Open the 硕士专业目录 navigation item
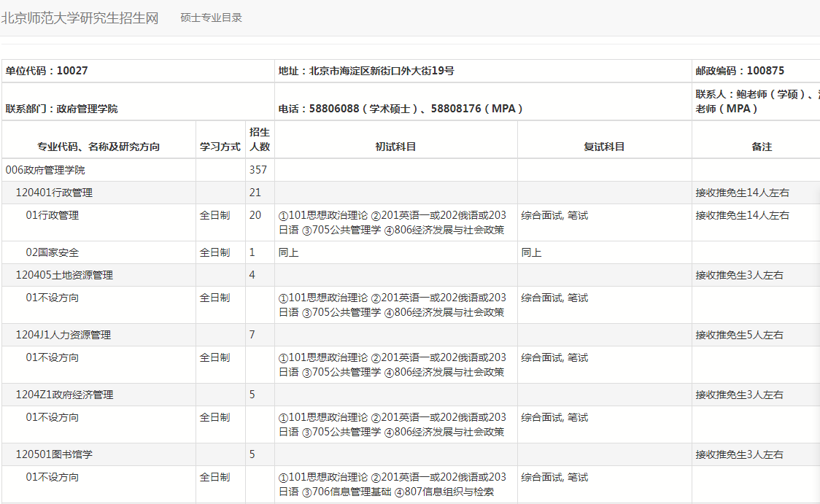Screen dimensions: 820x504 (x=212, y=18)
